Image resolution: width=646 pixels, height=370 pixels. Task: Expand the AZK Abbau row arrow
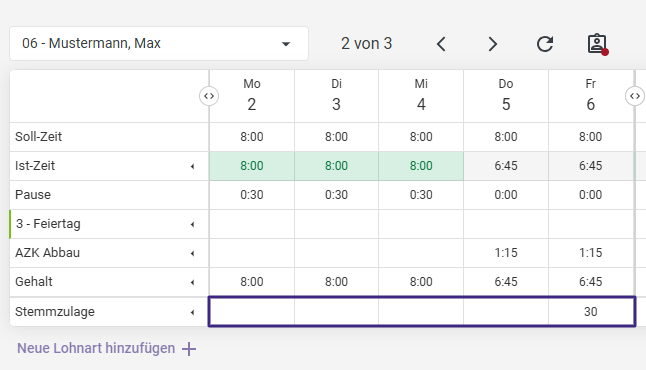click(x=192, y=253)
